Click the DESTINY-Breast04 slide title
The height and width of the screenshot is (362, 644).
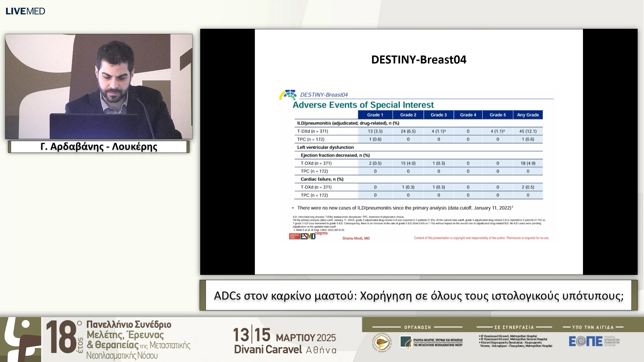(x=419, y=60)
